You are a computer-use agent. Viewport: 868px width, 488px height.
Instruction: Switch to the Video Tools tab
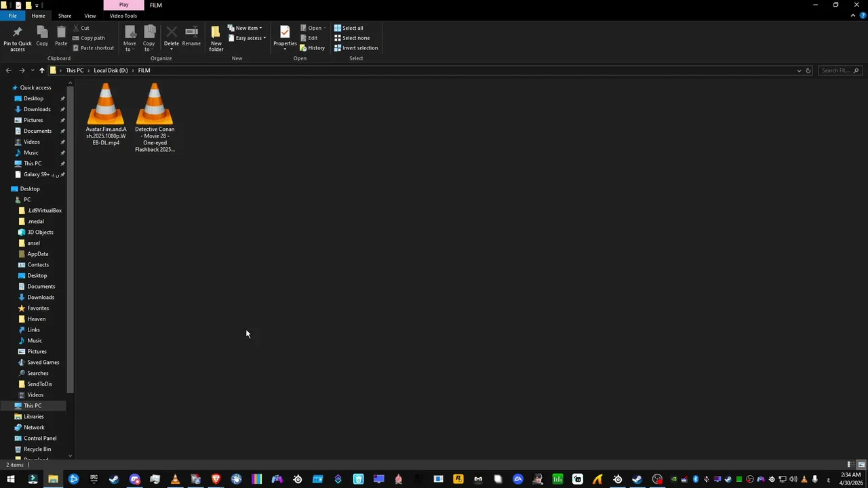click(123, 16)
